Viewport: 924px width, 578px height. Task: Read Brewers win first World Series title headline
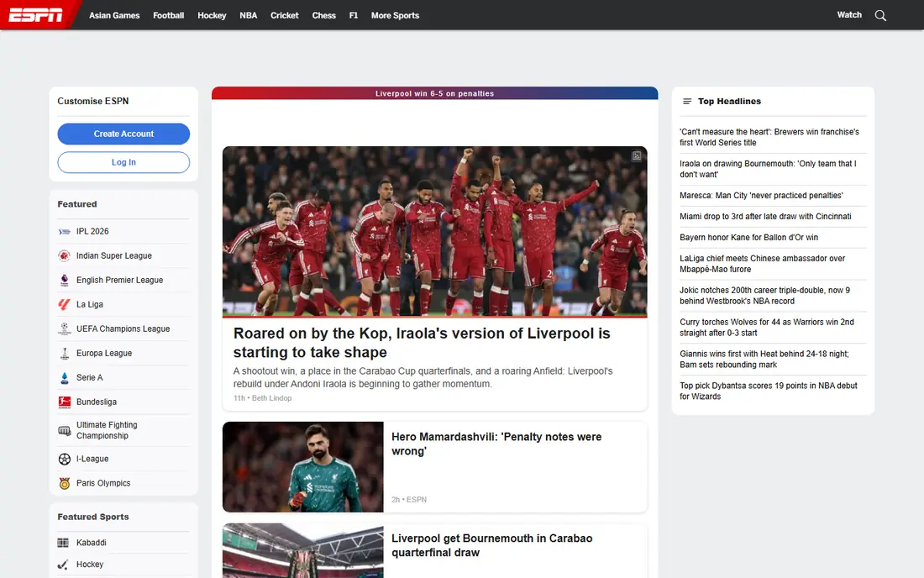pyautogui.click(x=769, y=137)
